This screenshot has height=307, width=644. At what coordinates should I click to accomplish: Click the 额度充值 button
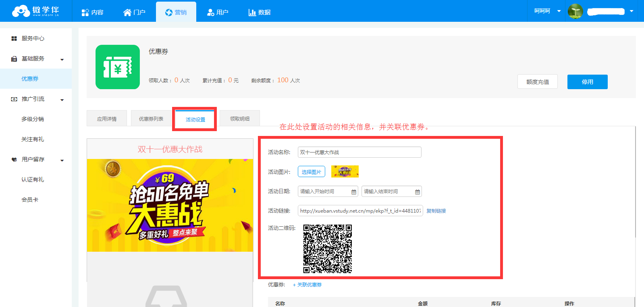[538, 81]
